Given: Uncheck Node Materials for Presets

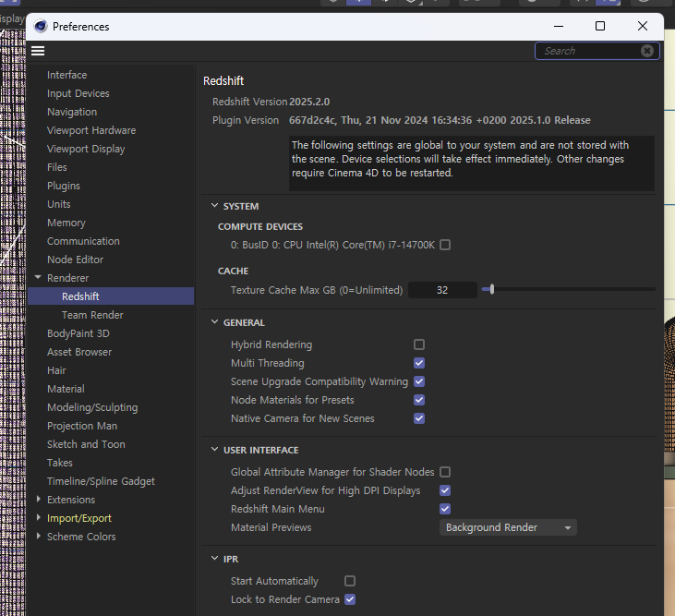Looking at the screenshot, I should [x=419, y=400].
